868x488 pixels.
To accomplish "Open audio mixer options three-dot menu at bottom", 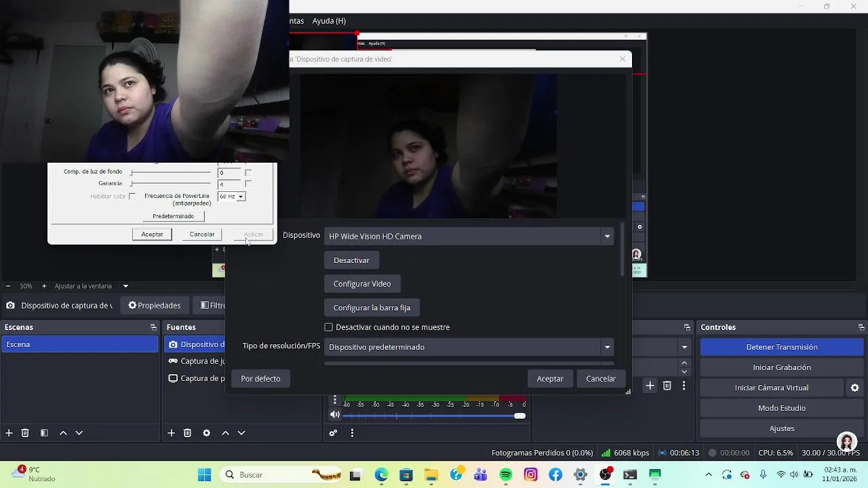I will pos(352,432).
